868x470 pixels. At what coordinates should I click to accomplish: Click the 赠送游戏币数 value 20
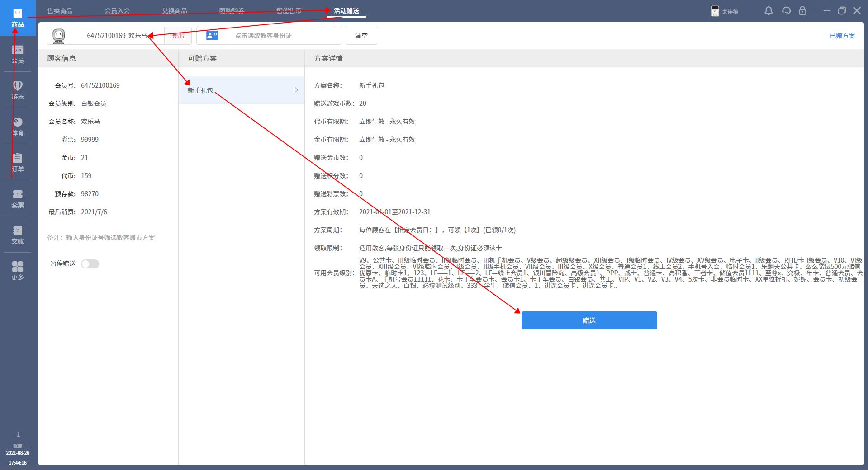pyautogui.click(x=363, y=103)
